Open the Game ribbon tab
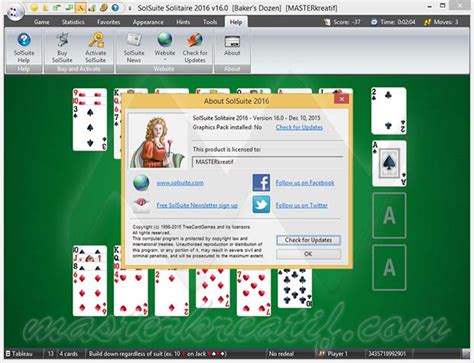Image resolution: width=474 pixels, height=363 pixels. tap(42, 22)
